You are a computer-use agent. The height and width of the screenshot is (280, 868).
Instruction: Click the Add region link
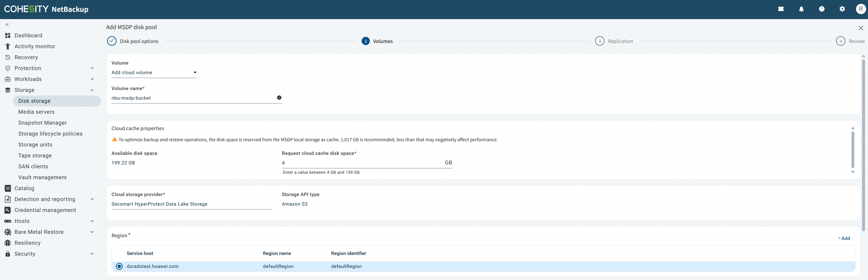coord(844,238)
